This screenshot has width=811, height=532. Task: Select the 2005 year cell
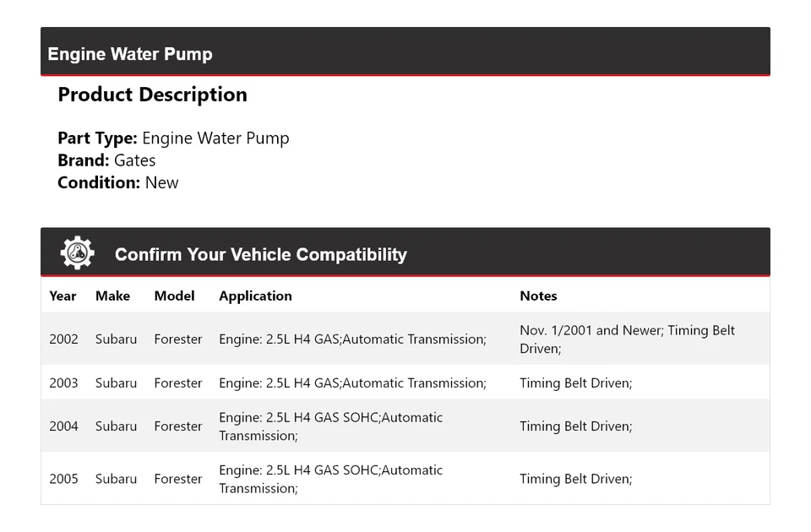[x=63, y=479]
